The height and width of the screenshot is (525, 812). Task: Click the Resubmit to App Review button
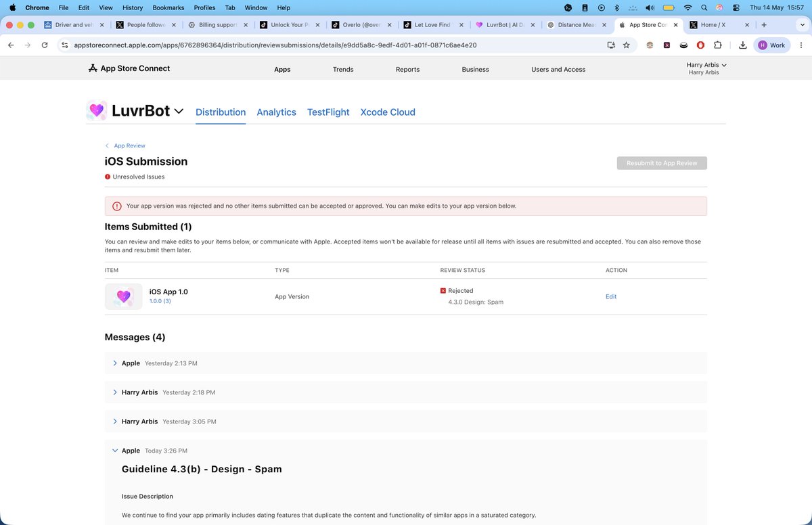(662, 163)
